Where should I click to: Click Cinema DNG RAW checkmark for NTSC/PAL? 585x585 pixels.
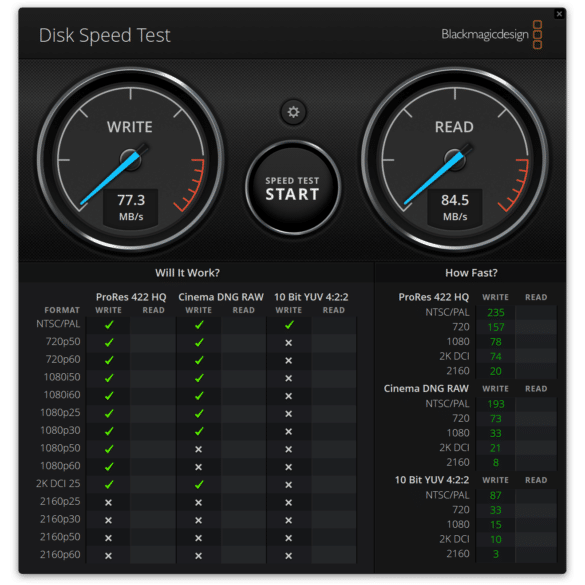click(x=199, y=325)
